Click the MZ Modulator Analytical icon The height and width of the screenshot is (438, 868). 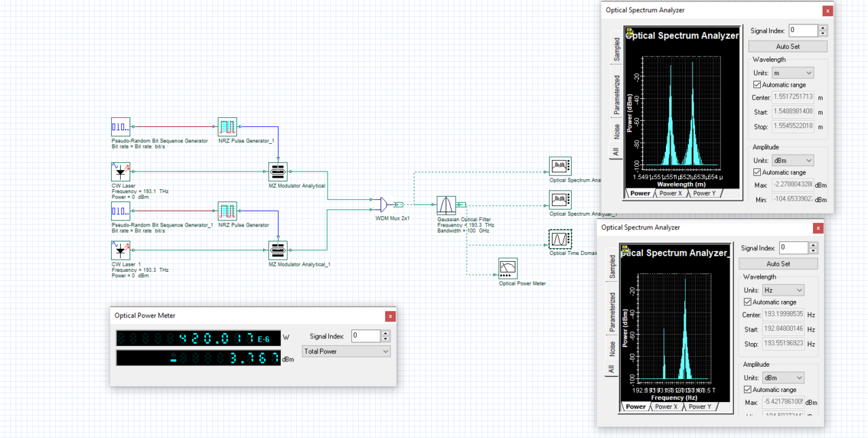[x=277, y=172]
